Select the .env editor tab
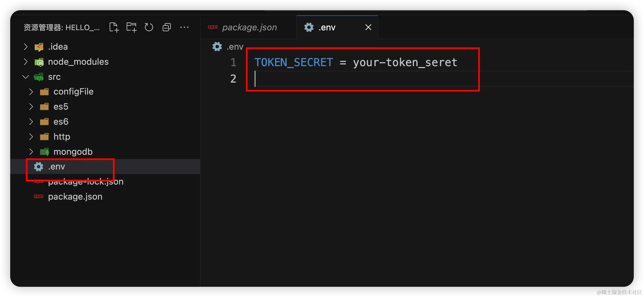Viewport: 644px width, 297px height. tap(327, 28)
